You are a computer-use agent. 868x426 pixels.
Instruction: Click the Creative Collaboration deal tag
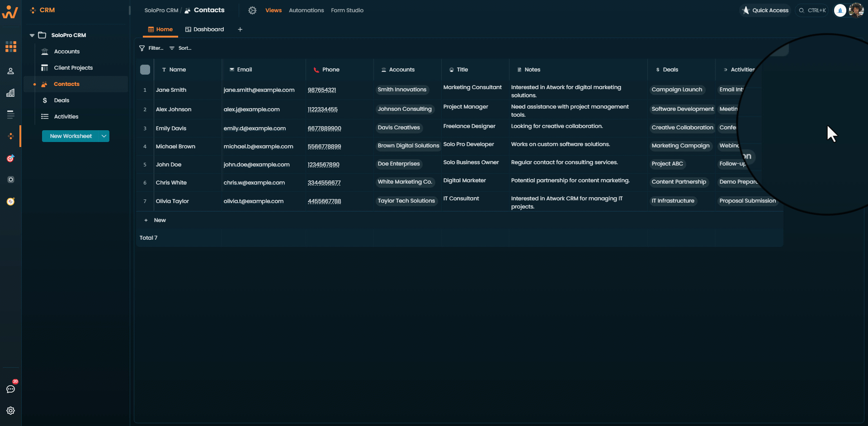pyautogui.click(x=682, y=128)
